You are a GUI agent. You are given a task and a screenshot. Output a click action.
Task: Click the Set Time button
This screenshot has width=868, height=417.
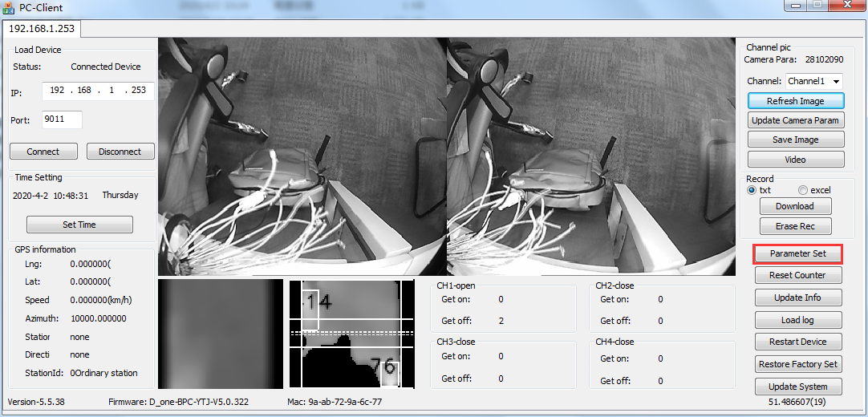(79, 225)
